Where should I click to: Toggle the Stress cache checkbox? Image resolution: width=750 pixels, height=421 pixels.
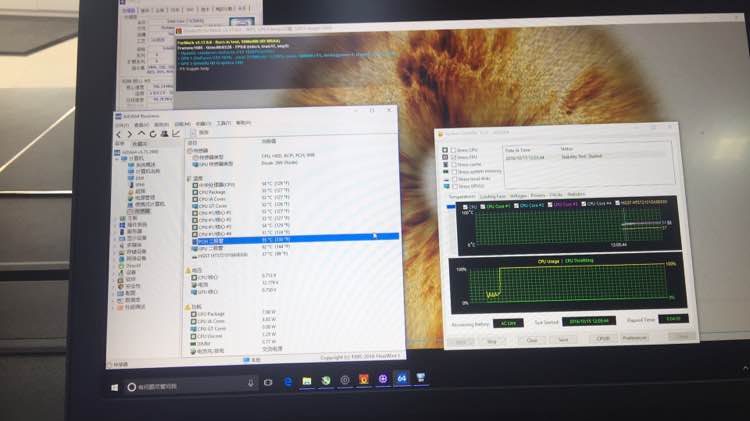pos(454,164)
